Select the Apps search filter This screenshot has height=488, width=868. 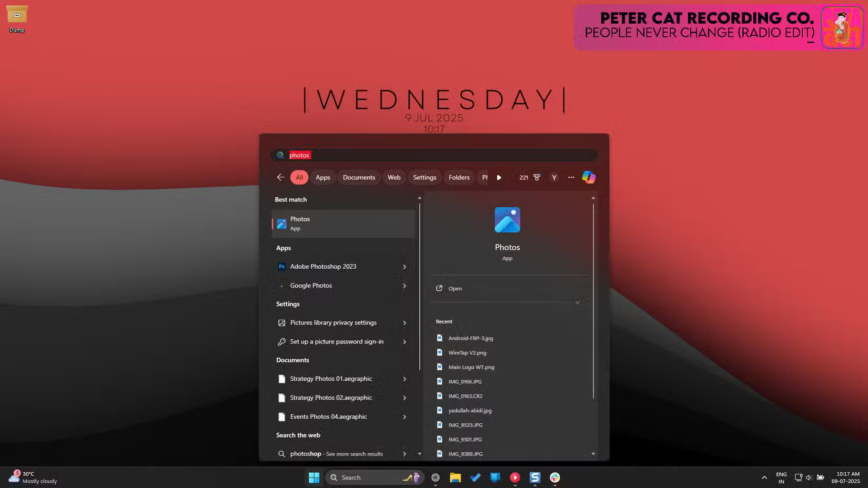(x=322, y=177)
